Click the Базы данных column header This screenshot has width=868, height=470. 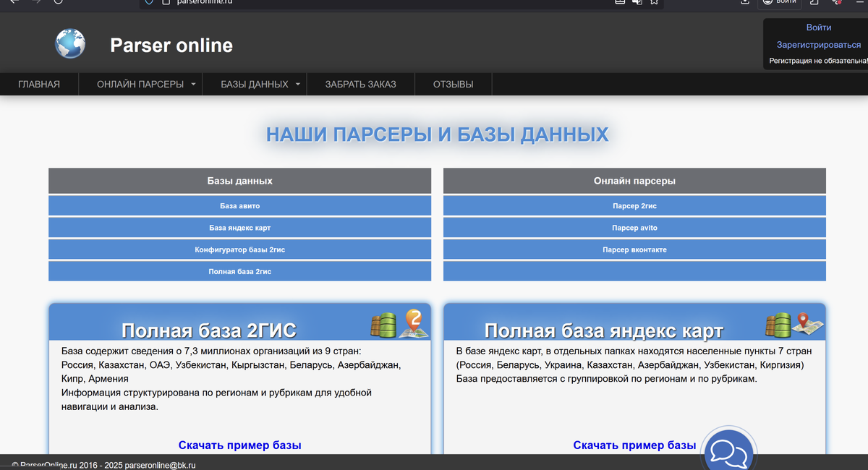239,181
